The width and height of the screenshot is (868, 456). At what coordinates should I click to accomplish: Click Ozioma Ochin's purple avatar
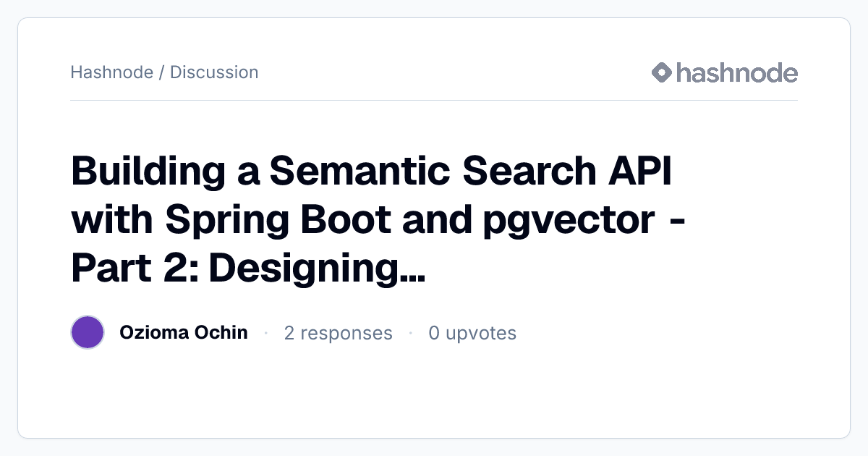(x=88, y=333)
